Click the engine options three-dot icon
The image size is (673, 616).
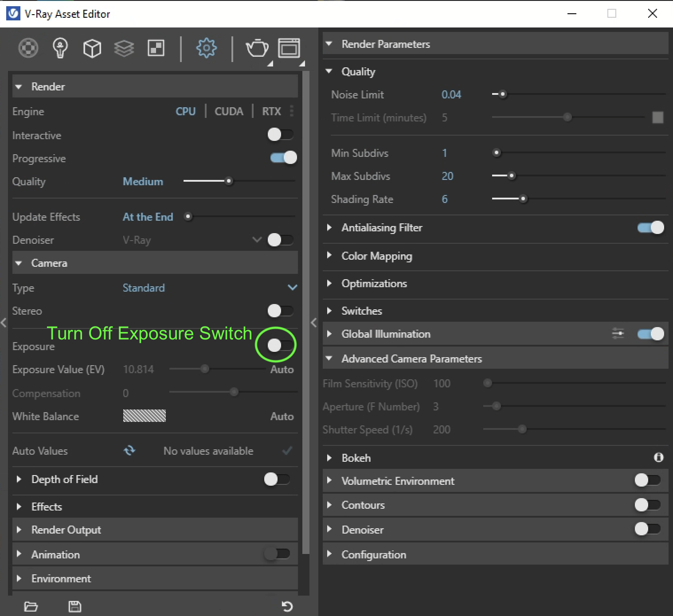(291, 111)
